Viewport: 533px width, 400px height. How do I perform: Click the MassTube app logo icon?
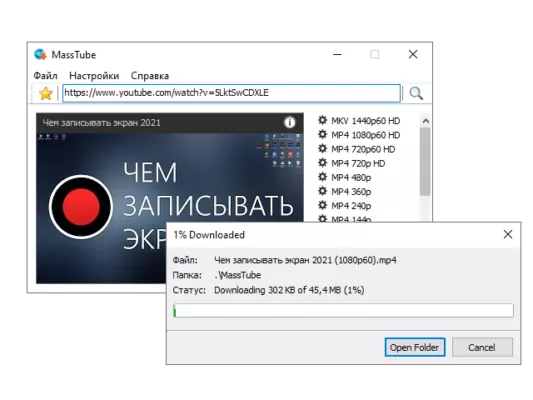40,54
